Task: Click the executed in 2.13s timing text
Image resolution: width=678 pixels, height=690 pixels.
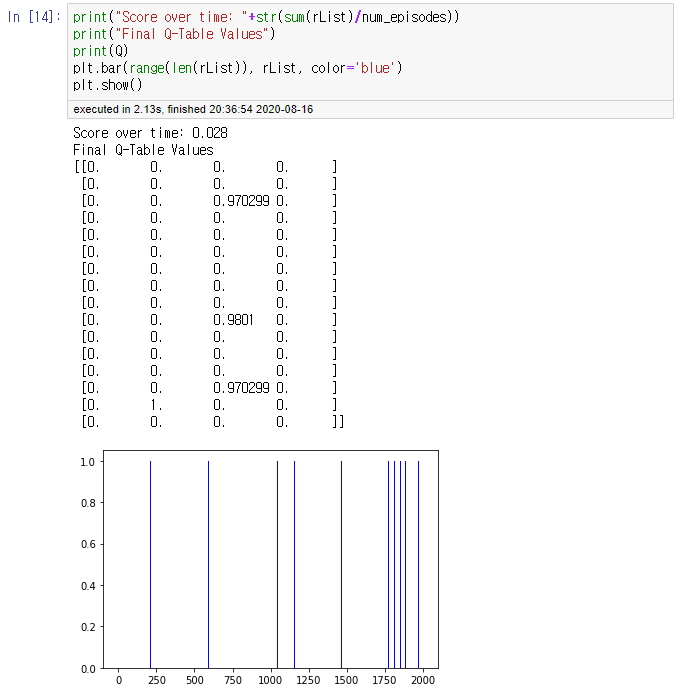Action: click(193, 109)
